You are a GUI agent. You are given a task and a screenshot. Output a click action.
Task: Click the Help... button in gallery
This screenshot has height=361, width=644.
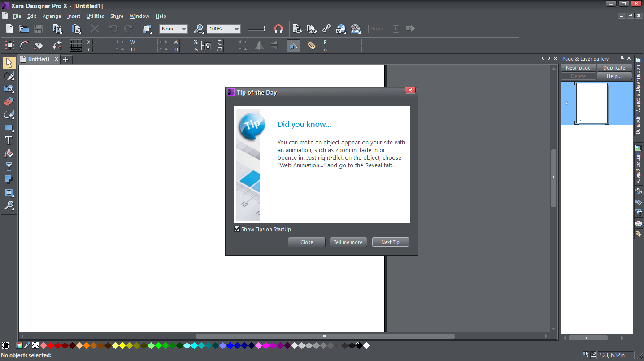[x=614, y=76]
